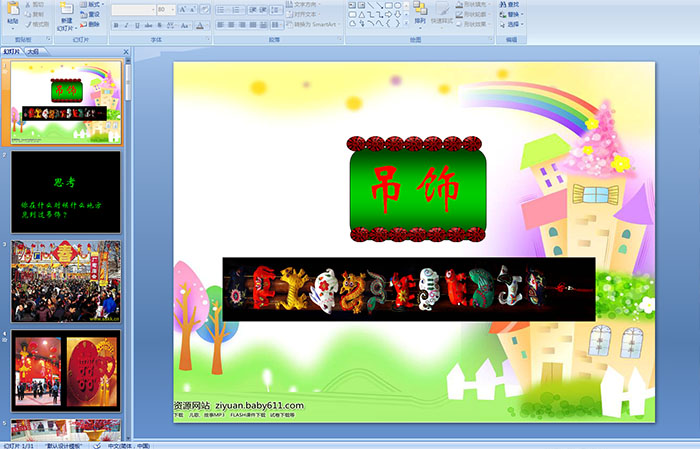Toggle Bold formatting
The height and width of the screenshot is (449, 700).
pos(116,25)
